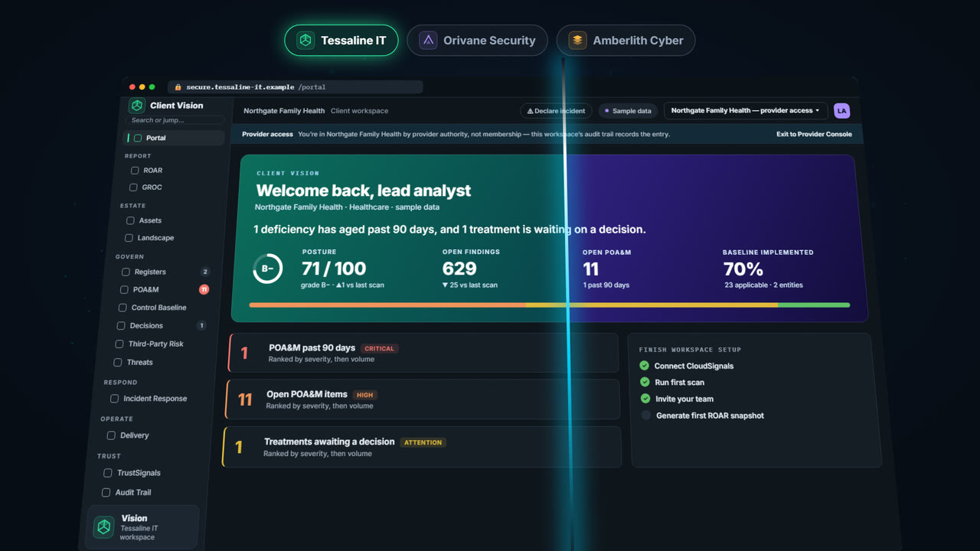The height and width of the screenshot is (551, 980).
Task: Switch to the Tessaline IT tab
Action: pyautogui.click(x=341, y=41)
